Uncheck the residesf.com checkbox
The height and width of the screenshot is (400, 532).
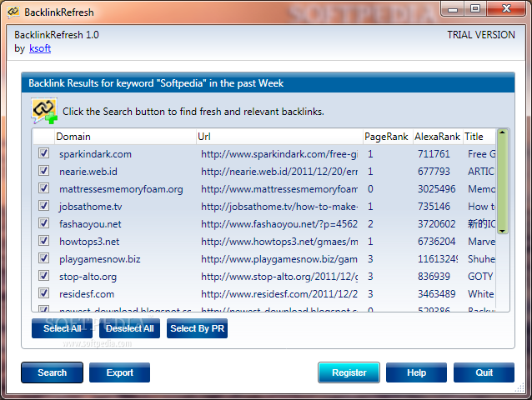click(43, 293)
